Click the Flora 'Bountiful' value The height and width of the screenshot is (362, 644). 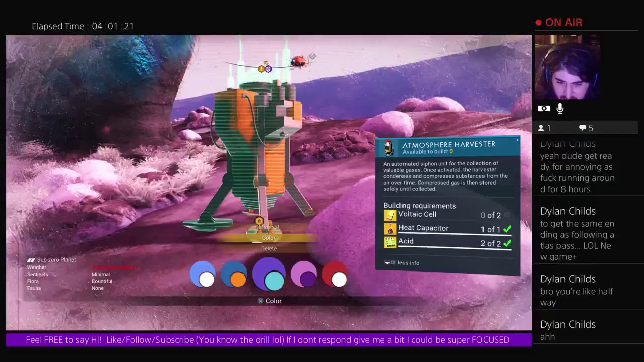pyautogui.click(x=102, y=281)
